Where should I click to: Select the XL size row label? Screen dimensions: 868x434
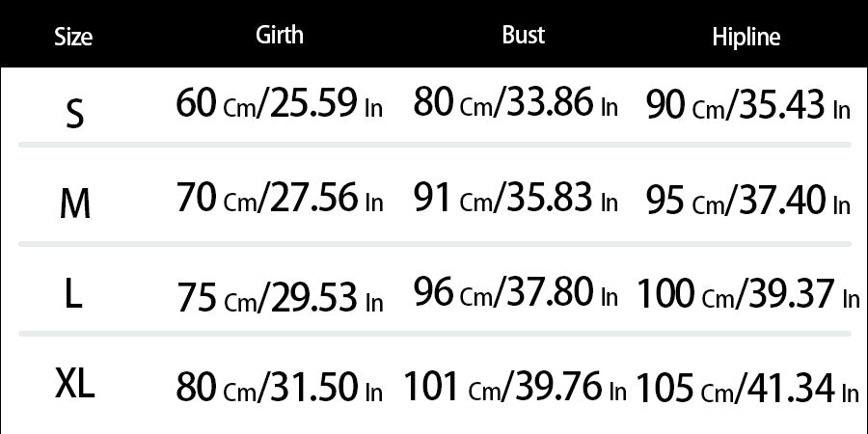[x=74, y=386]
